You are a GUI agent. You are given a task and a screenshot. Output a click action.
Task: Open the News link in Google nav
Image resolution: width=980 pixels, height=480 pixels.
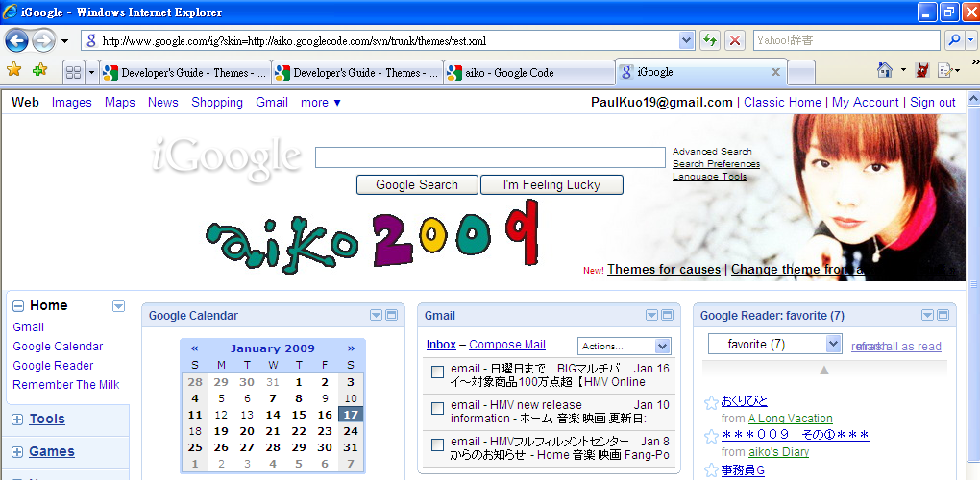[x=163, y=103]
